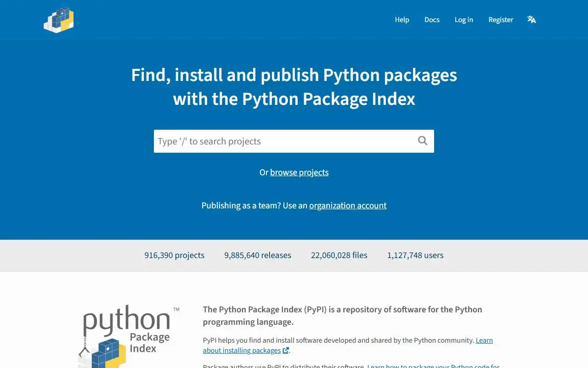This screenshot has width=588, height=368.
Task: Click the Python Package Index logo image
Action: point(130,336)
